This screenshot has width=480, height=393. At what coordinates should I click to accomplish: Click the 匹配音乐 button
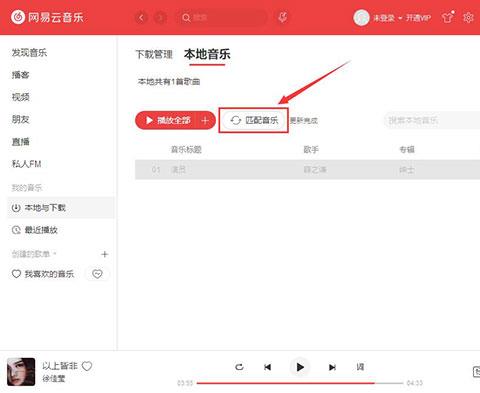click(254, 120)
